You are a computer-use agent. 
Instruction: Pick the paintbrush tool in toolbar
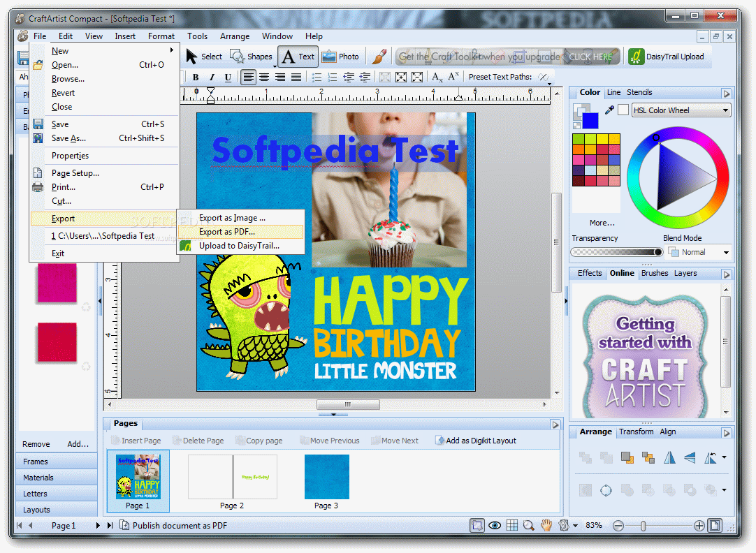coord(379,57)
